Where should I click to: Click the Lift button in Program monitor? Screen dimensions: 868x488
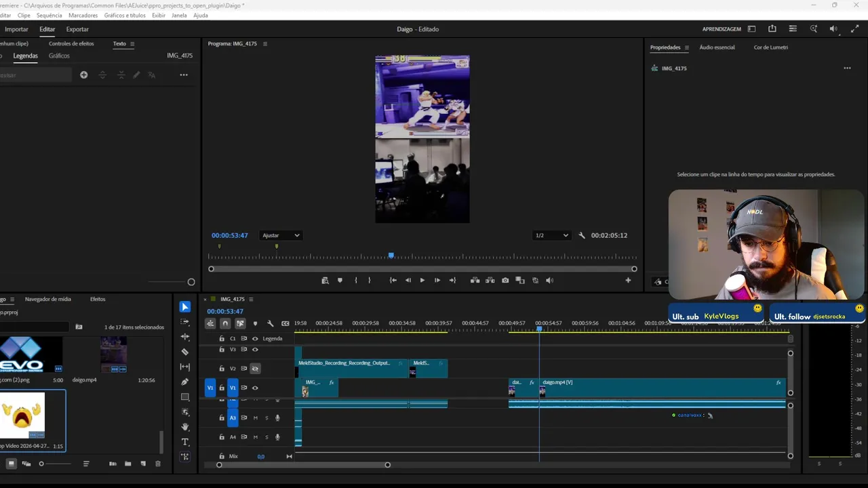[x=475, y=280]
